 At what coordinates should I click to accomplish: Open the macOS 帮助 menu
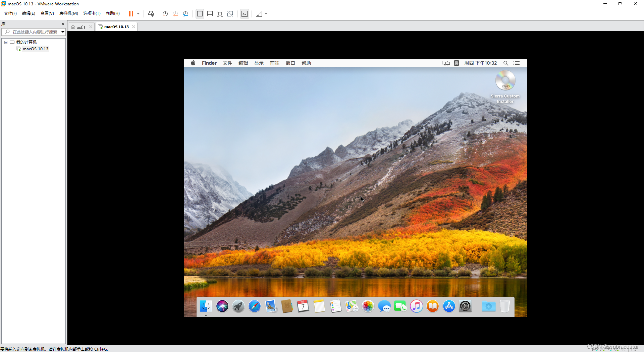306,63
